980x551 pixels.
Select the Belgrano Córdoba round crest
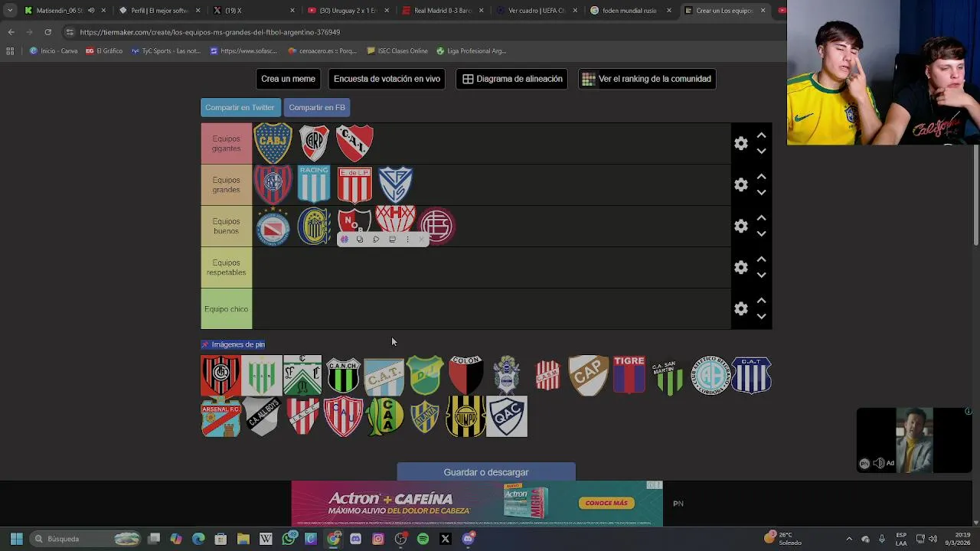(710, 375)
